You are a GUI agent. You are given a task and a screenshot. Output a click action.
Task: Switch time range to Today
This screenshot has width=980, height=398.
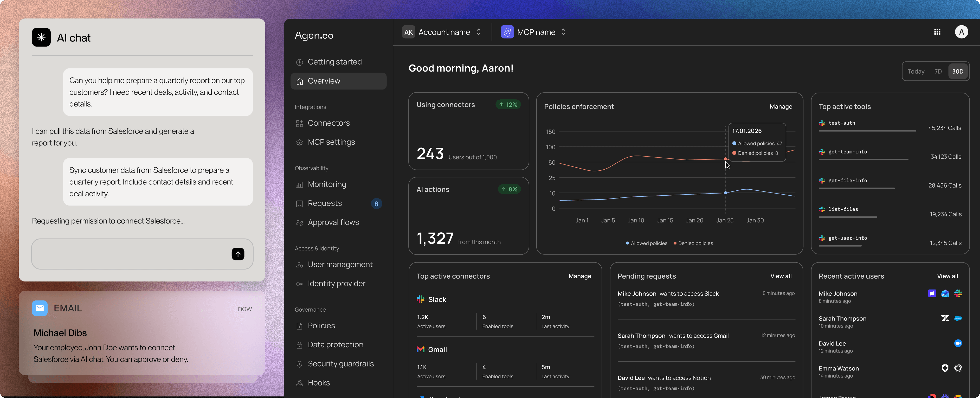pyautogui.click(x=916, y=72)
